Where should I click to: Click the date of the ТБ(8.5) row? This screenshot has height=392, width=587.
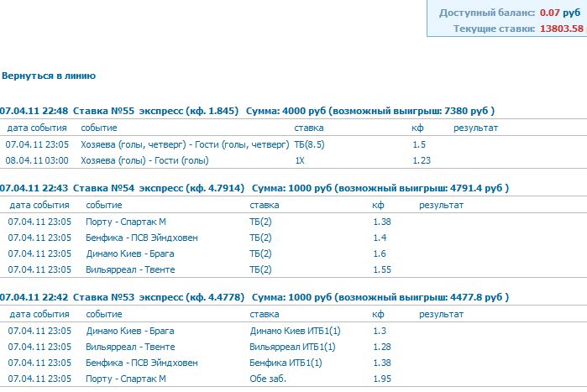pyautogui.click(x=37, y=144)
